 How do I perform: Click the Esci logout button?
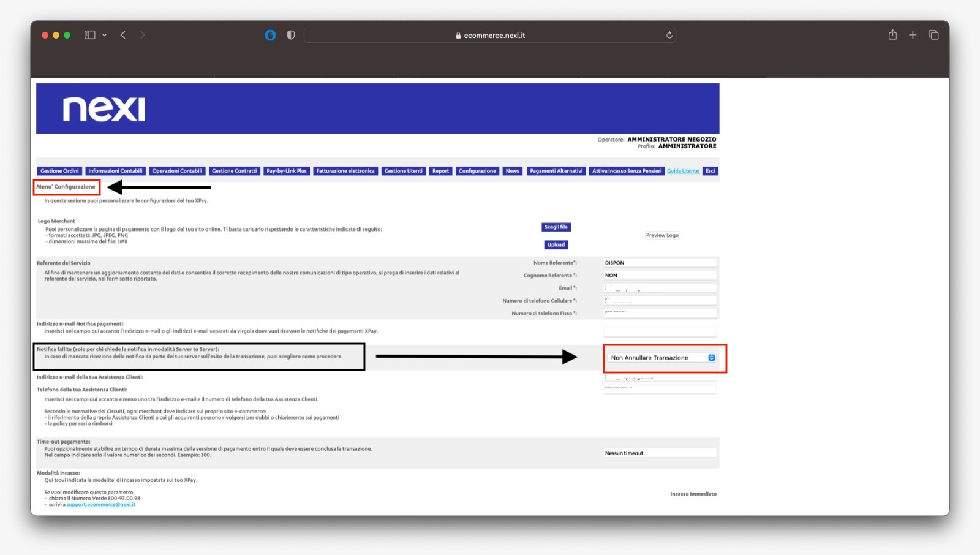[x=710, y=171]
